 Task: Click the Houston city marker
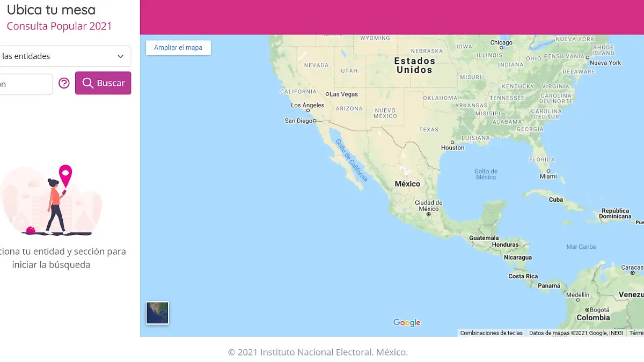click(452, 143)
